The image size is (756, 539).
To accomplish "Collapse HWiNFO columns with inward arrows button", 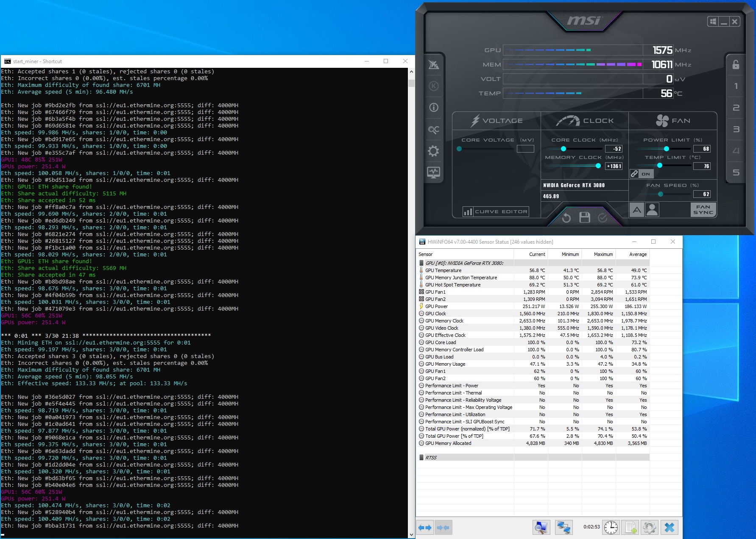I will pyautogui.click(x=443, y=528).
